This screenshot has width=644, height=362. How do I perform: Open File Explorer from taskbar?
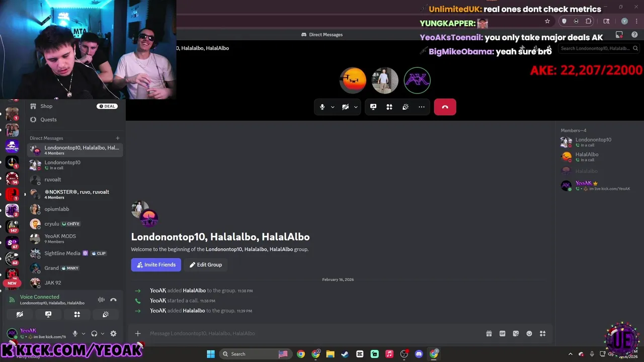(x=330, y=354)
